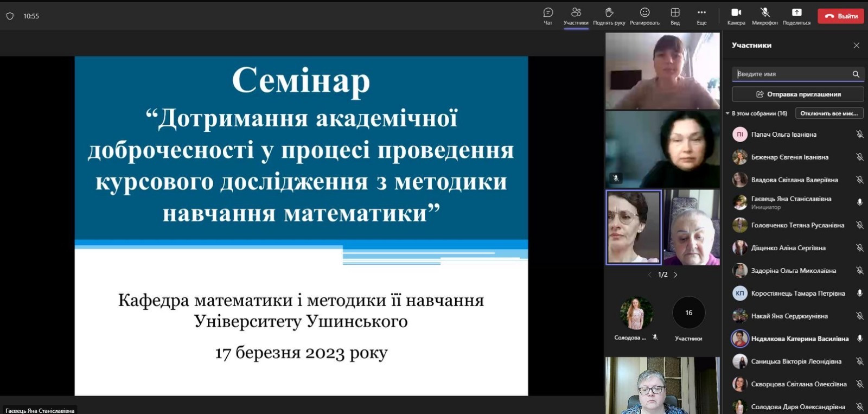Image resolution: width=868 pixels, height=414 pixels.
Task: Click the Share screen icon
Action: 796,13
